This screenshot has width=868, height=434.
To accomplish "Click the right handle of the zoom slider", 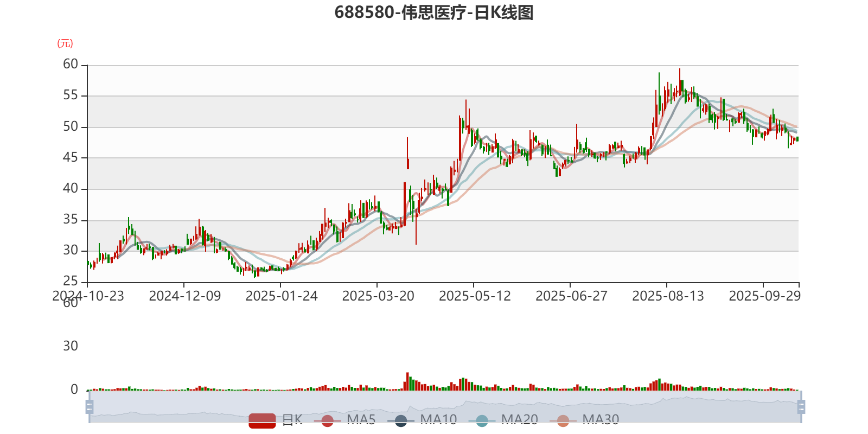I will [x=801, y=406].
